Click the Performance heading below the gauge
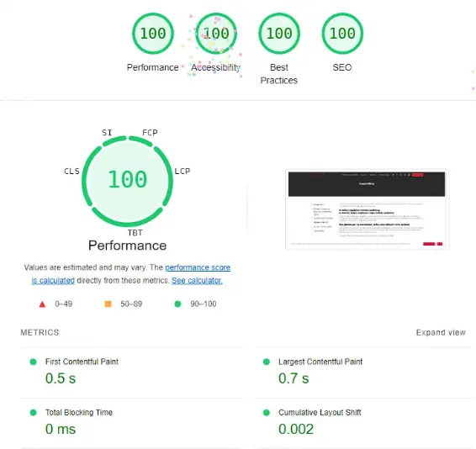This screenshot has width=476, height=449. coord(128,246)
